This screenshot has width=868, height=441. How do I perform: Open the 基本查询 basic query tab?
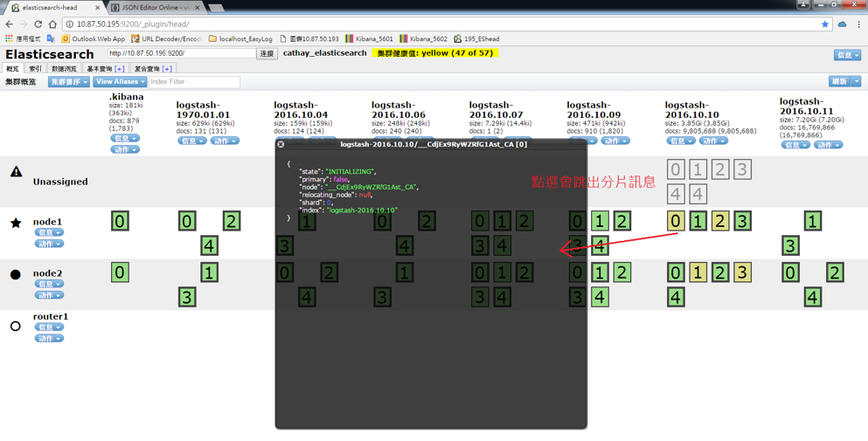tap(105, 69)
